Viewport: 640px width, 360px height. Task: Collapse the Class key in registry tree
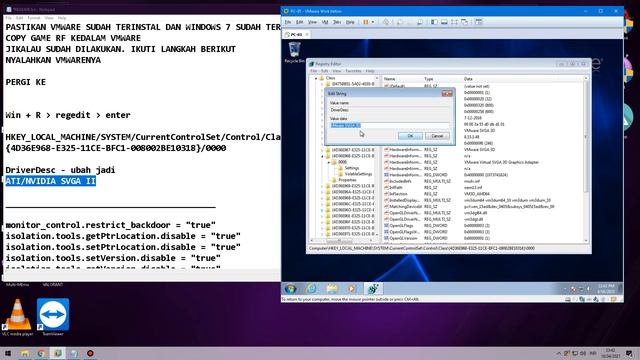(316, 78)
